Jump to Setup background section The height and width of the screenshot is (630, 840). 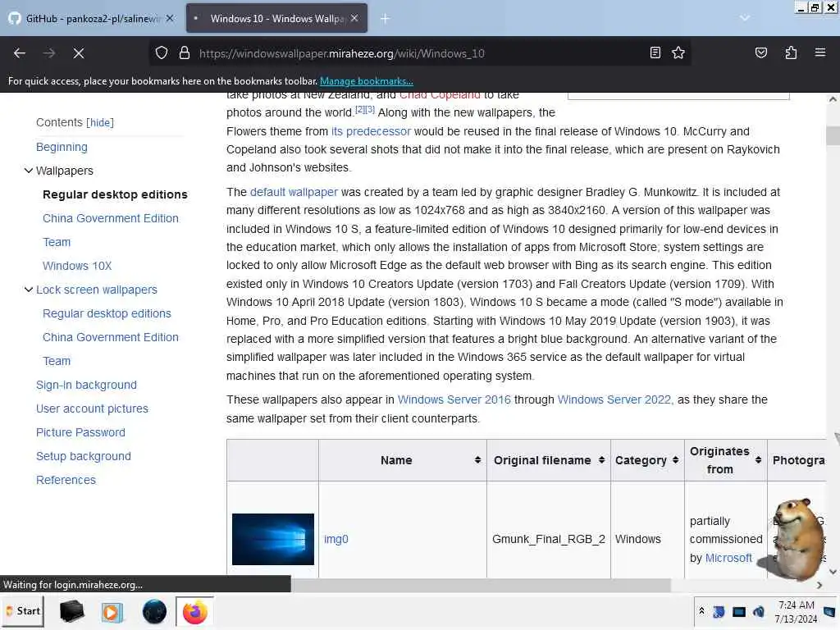pyautogui.click(x=84, y=456)
